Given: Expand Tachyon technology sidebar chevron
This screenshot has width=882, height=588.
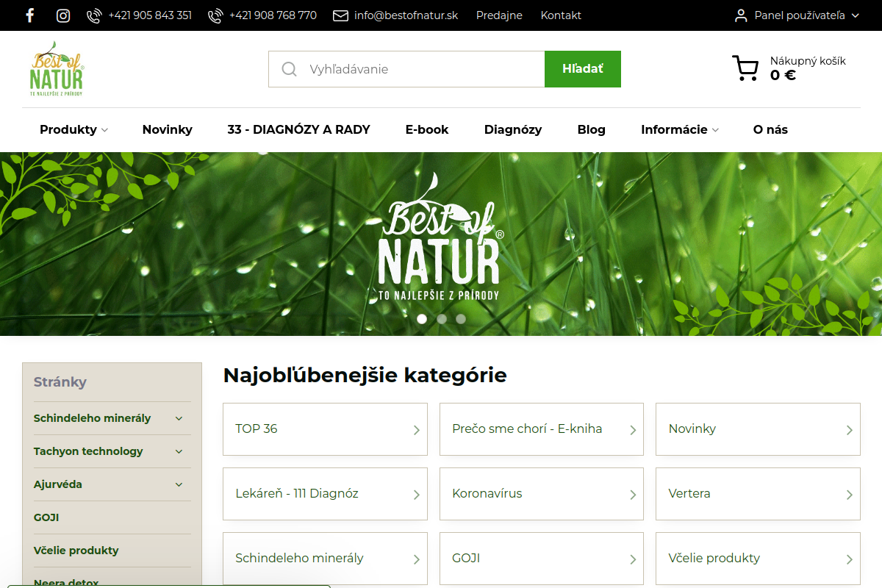Looking at the screenshot, I should click(x=179, y=451).
